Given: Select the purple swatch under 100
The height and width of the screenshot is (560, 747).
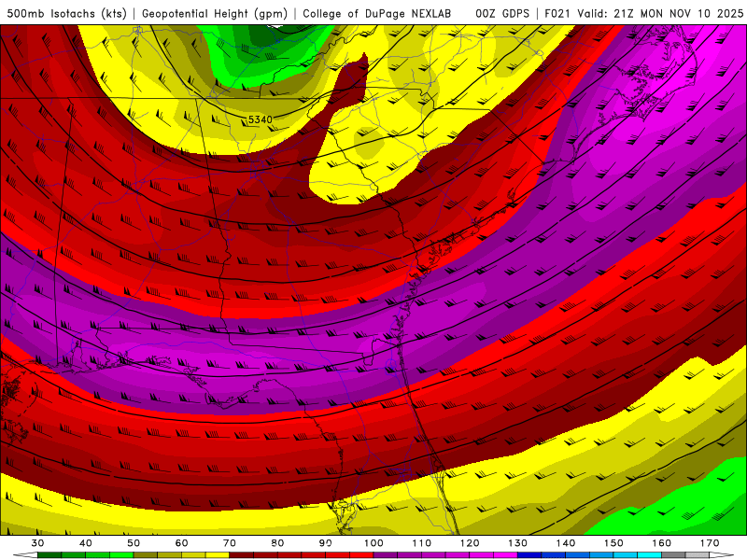Looking at the screenshot, I should click(386, 555).
